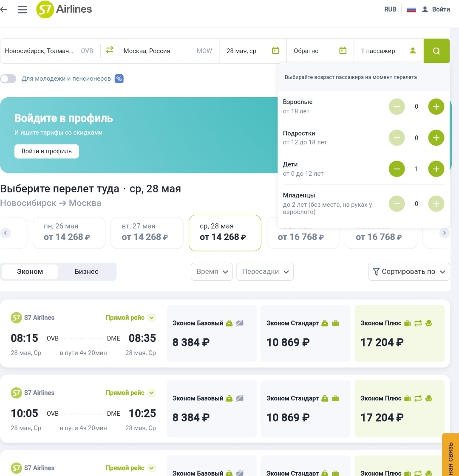Screen dimensions: 459x476
Task: Click the Russian flag language icon
Action: [411, 9]
